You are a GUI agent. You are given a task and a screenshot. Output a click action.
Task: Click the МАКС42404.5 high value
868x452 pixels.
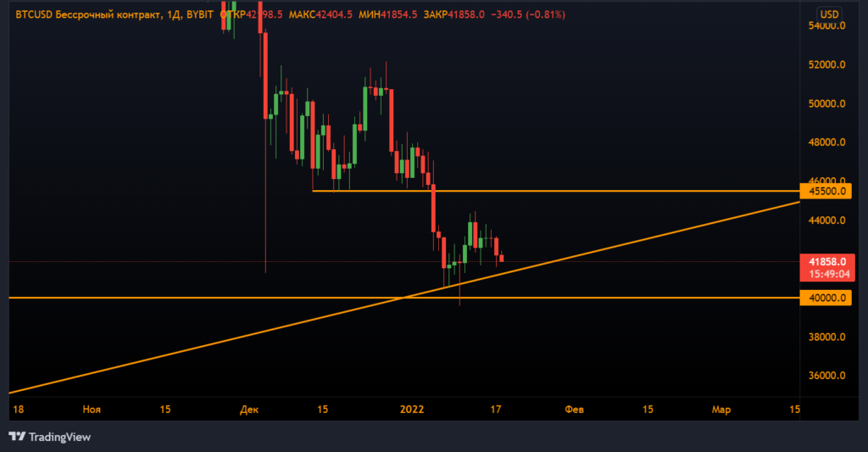[320, 14]
